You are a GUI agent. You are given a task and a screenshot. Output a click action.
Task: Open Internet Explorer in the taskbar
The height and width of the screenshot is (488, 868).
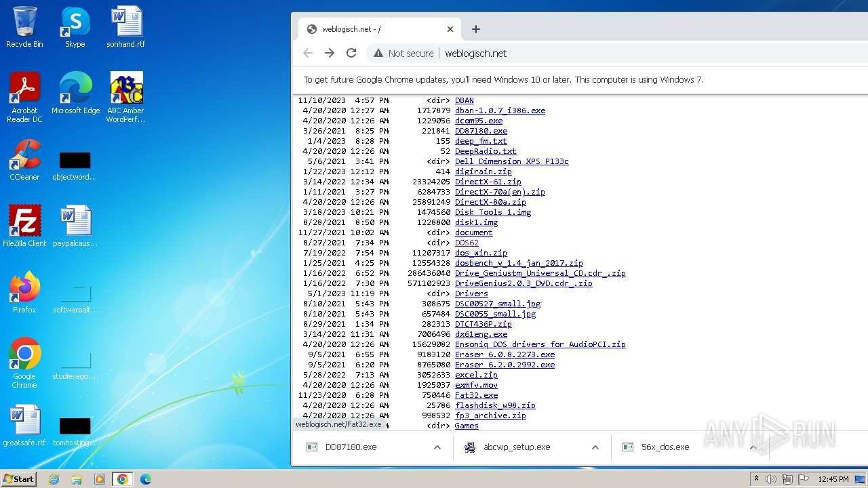(x=54, y=479)
